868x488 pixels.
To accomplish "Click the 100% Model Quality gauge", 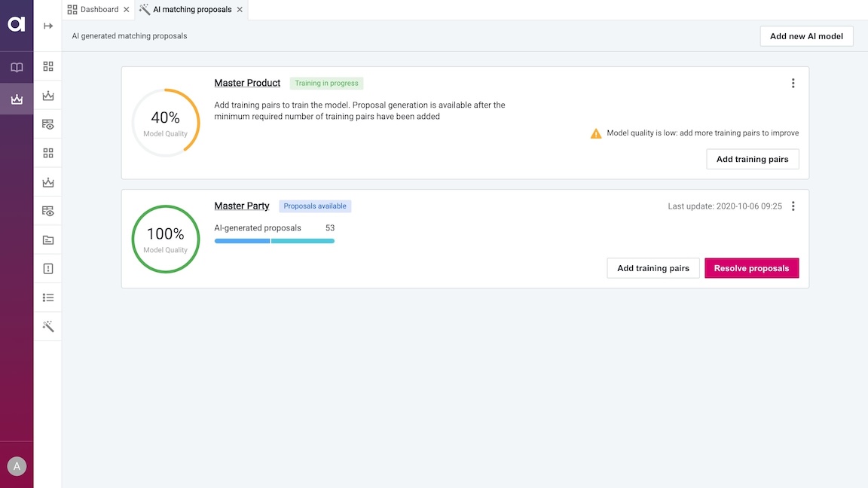I will point(165,239).
